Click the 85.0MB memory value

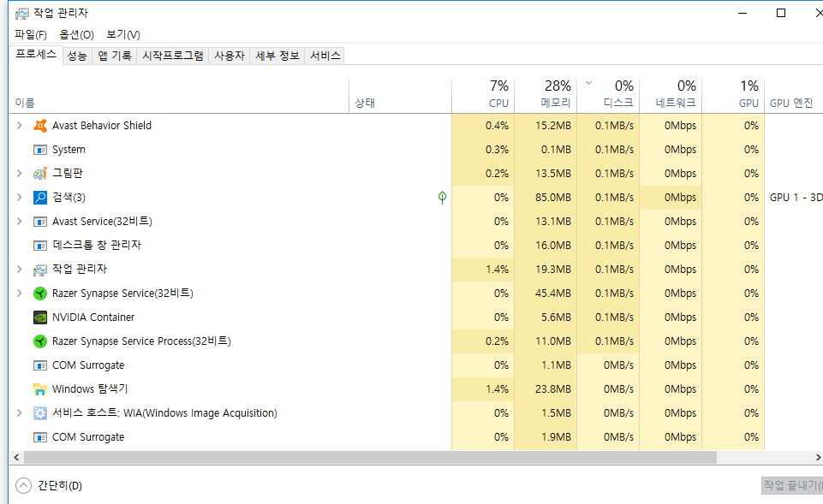pyautogui.click(x=552, y=197)
